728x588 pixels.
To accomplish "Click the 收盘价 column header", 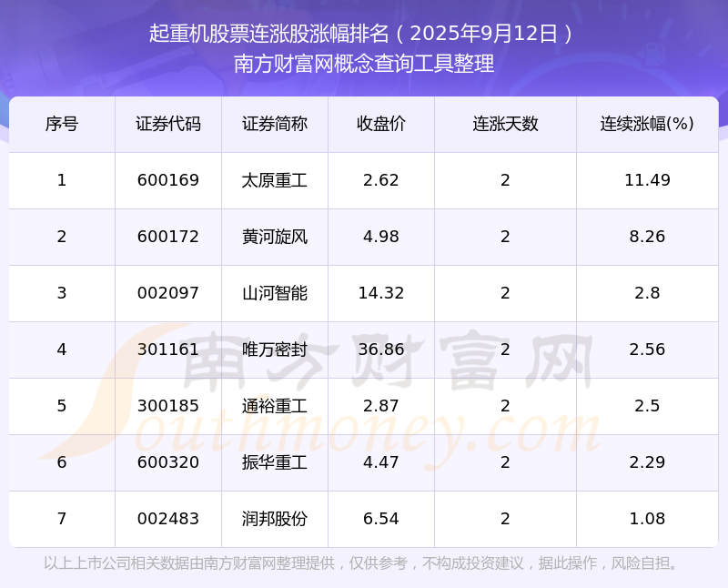I will tap(381, 124).
